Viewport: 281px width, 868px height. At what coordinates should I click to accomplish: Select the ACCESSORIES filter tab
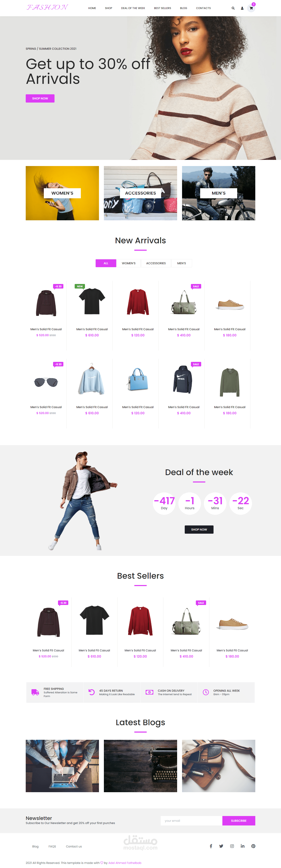(156, 263)
